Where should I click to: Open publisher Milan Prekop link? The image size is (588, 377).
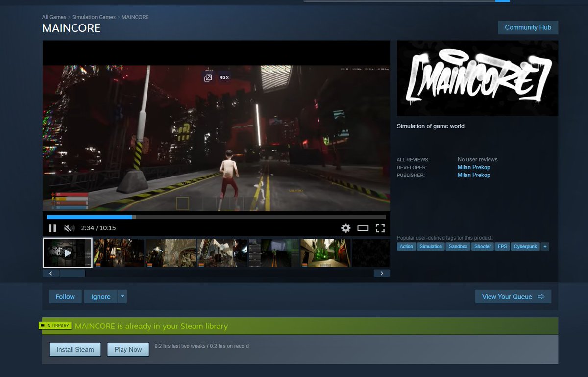pyautogui.click(x=474, y=175)
